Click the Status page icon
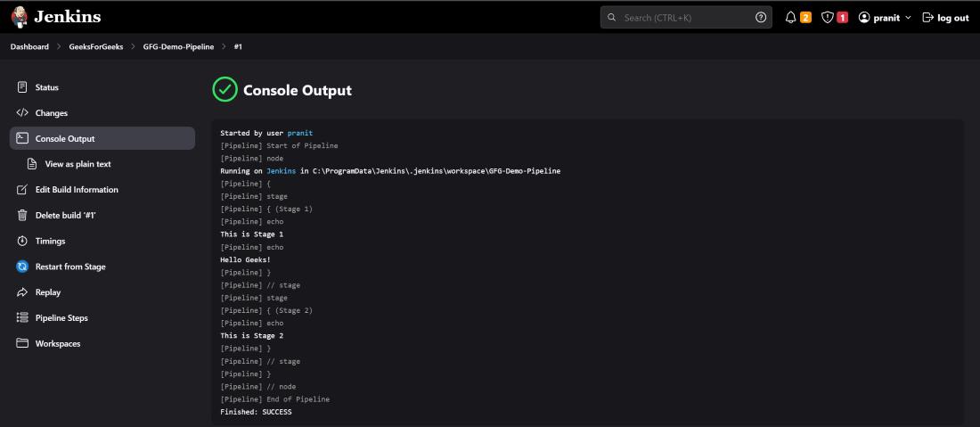The width and height of the screenshot is (980, 427). coord(22,87)
